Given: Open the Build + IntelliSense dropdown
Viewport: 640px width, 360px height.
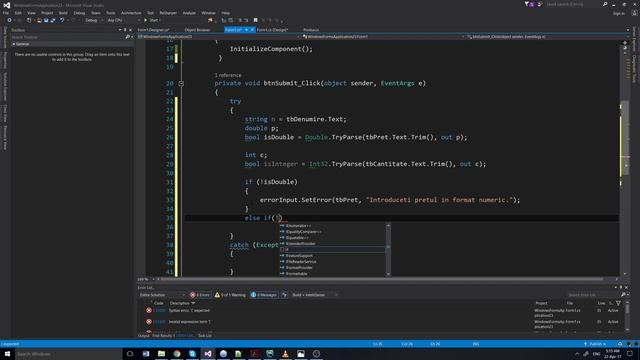Looking at the screenshot, I should pyautogui.click(x=315, y=295).
